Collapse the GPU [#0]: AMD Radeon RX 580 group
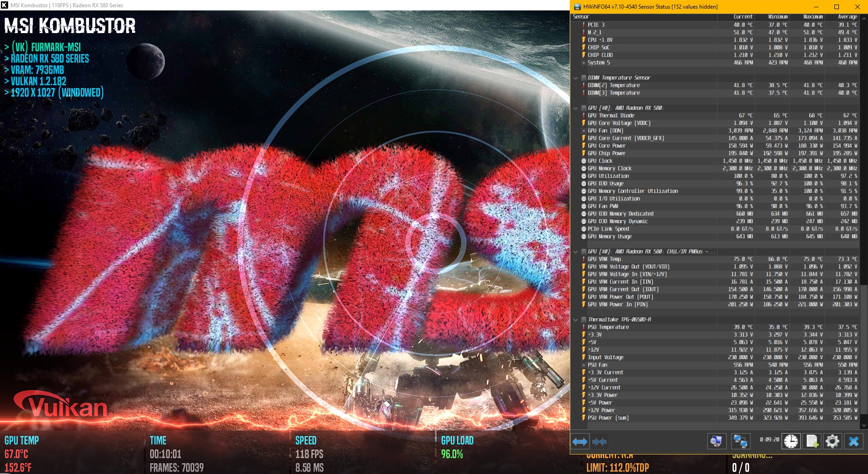Screen dimensions: 868x474 click(576, 108)
